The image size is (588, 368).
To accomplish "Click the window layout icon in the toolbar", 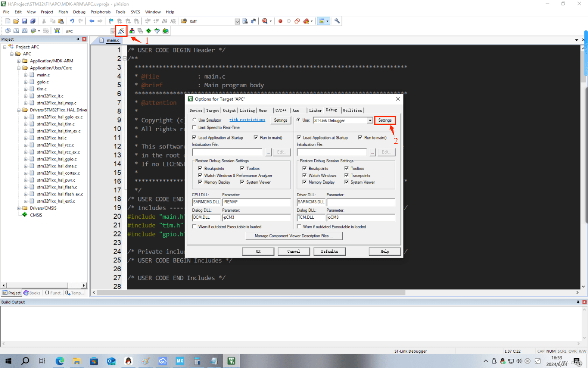I will 322,21.
